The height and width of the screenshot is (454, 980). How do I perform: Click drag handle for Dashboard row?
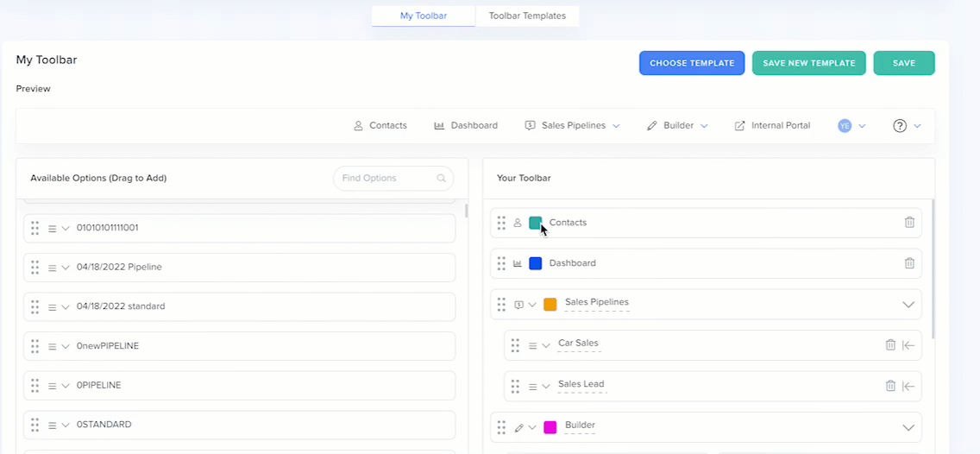(501, 263)
